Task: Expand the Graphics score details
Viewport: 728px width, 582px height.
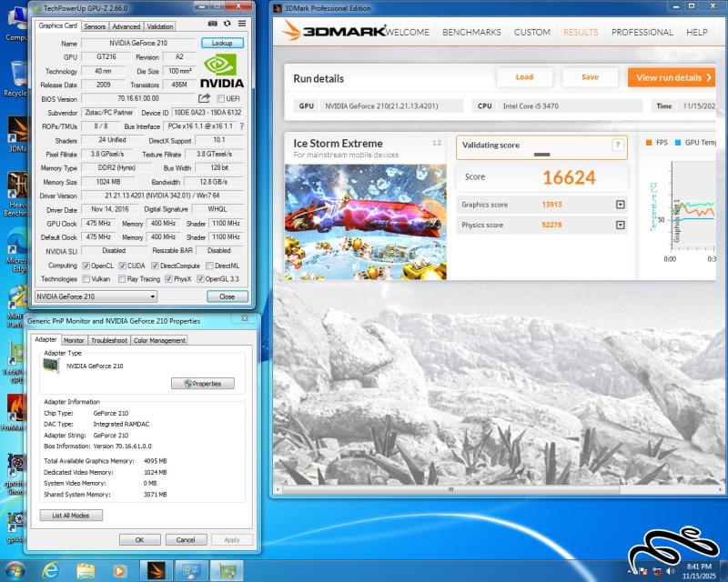Action: click(x=621, y=206)
